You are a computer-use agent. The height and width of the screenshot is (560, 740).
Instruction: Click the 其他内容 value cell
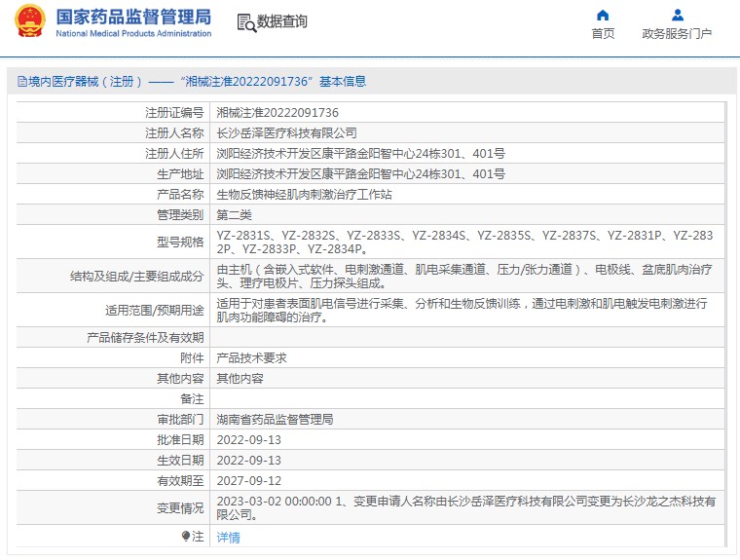pyautogui.click(x=240, y=378)
